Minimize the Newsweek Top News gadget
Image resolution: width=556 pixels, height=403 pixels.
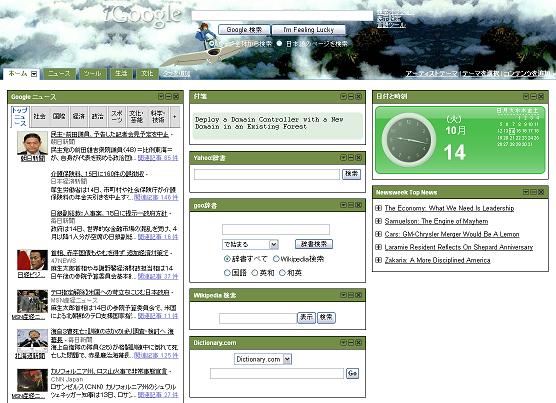pos(534,192)
